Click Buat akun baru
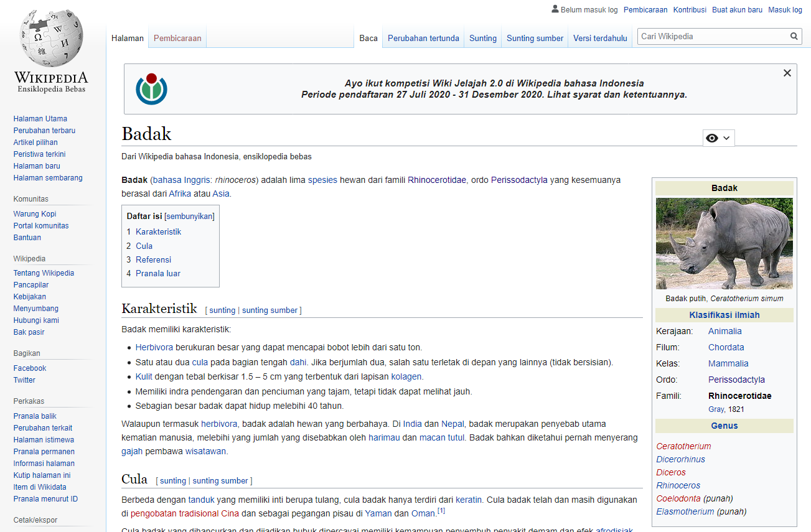Image resolution: width=811 pixels, height=532 pixels. pos(737,10)
